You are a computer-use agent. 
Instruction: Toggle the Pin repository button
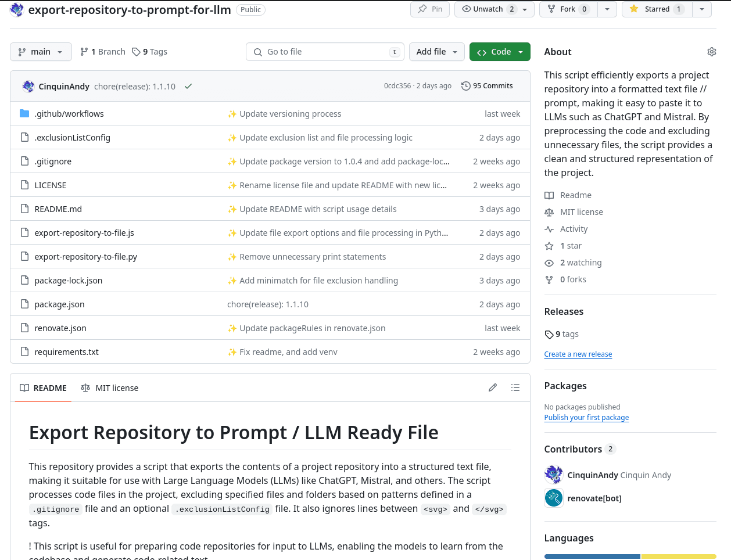click(430, 9)
